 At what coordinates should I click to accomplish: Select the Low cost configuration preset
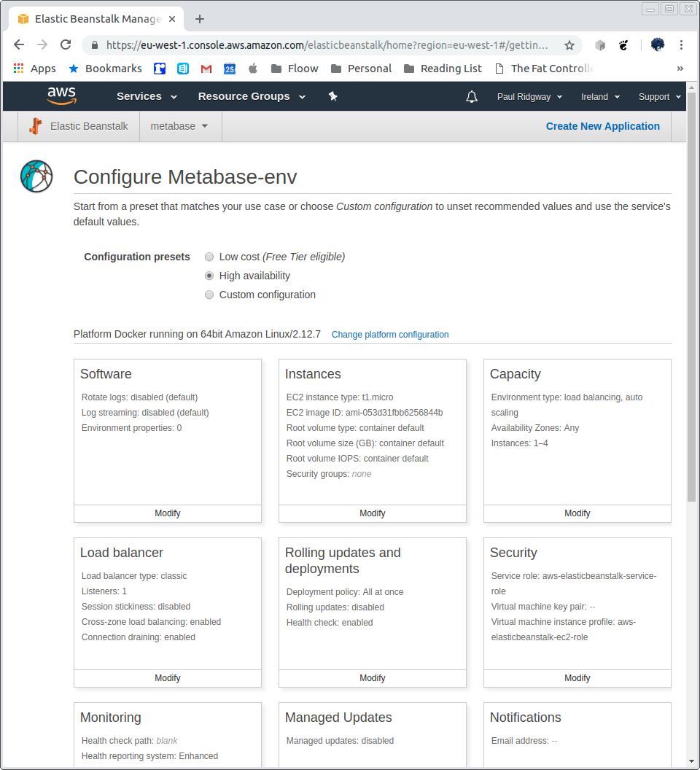tap(209, 257)
